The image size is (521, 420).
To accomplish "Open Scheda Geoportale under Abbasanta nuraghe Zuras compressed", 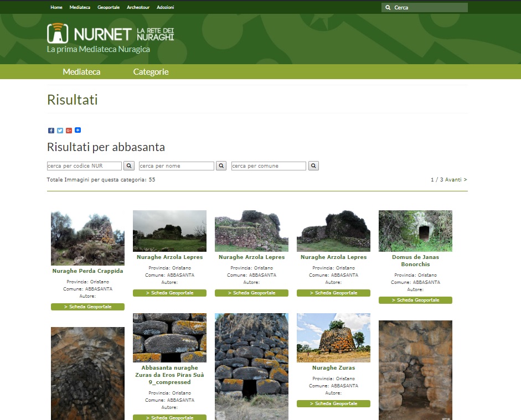I will pyautogui.click(x=169, y=417).
